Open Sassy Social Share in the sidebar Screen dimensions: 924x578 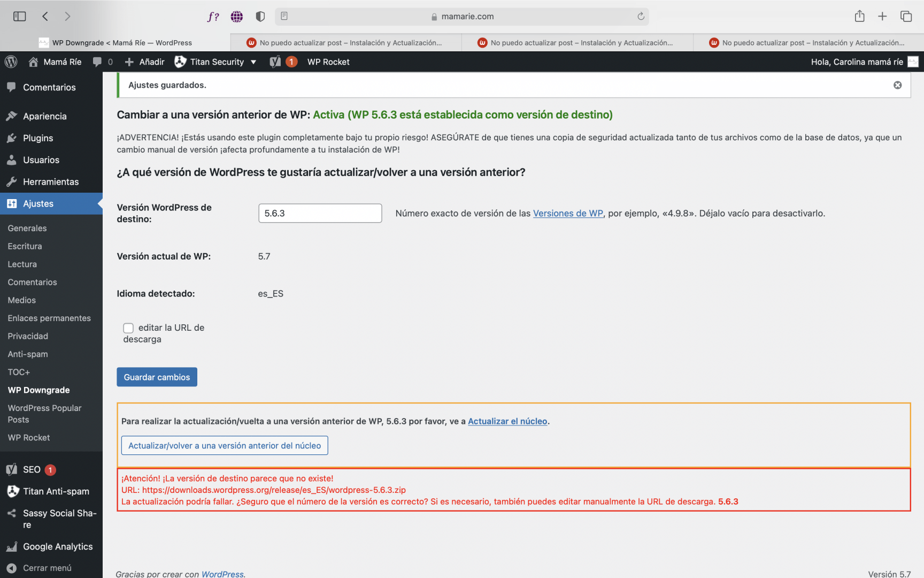(51, 519)
